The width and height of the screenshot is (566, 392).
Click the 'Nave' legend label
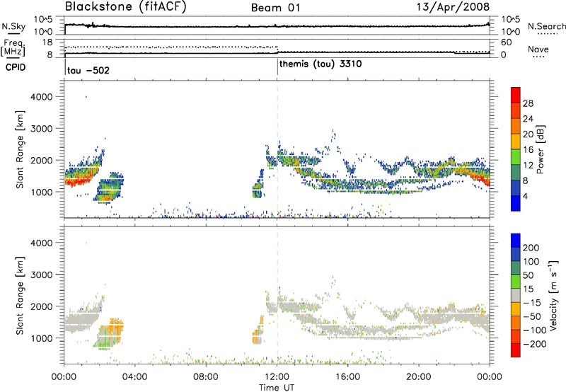click(x=538, y=49)
